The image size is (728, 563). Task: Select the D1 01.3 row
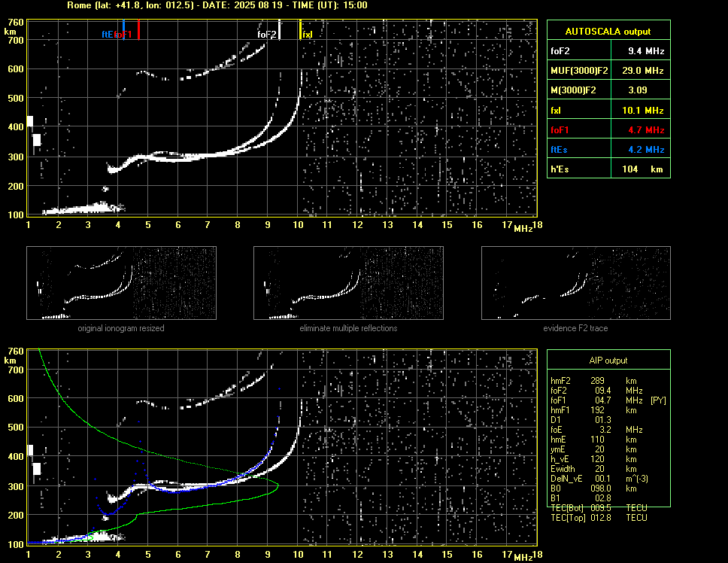click(x=581, y=419)
